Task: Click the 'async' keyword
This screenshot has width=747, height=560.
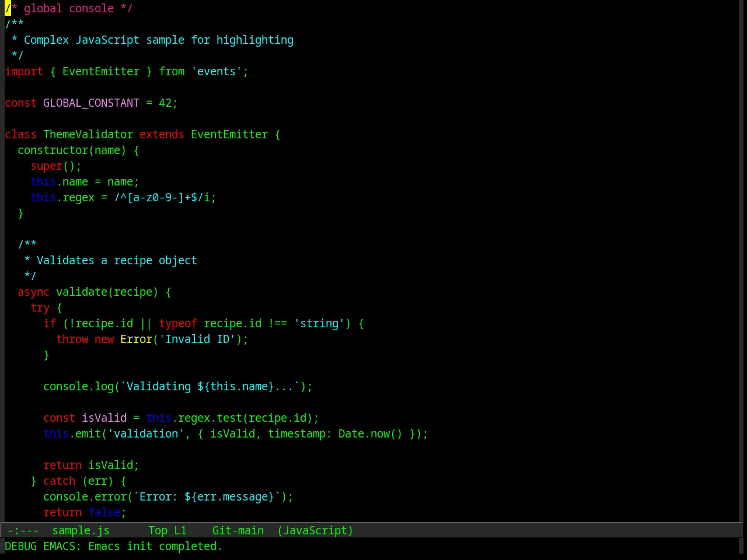Action: (33, 292)
